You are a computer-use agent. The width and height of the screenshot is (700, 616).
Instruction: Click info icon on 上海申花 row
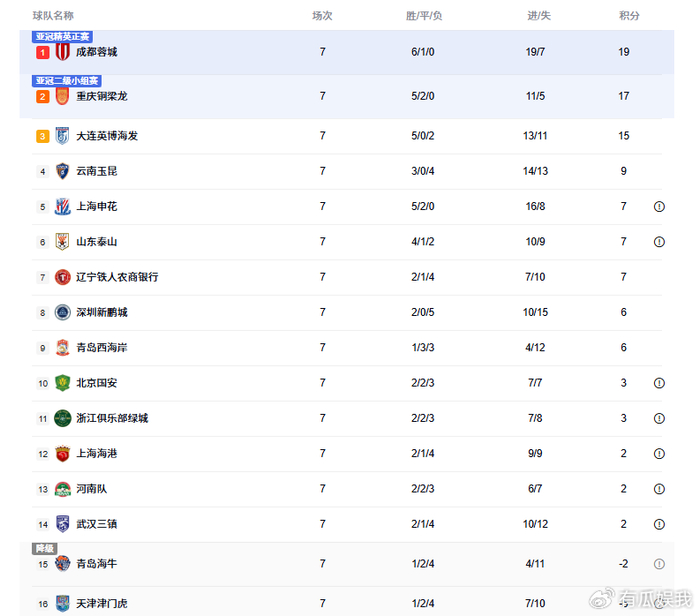(x=659, y=207)
